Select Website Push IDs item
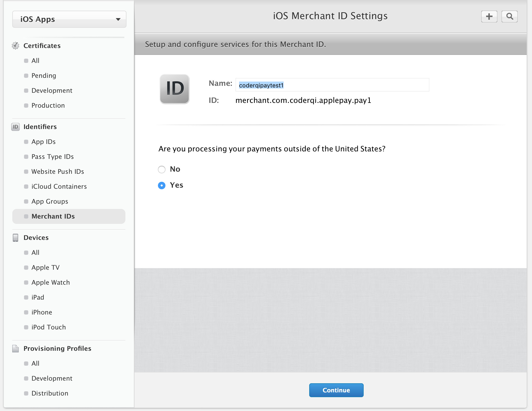 58,171
